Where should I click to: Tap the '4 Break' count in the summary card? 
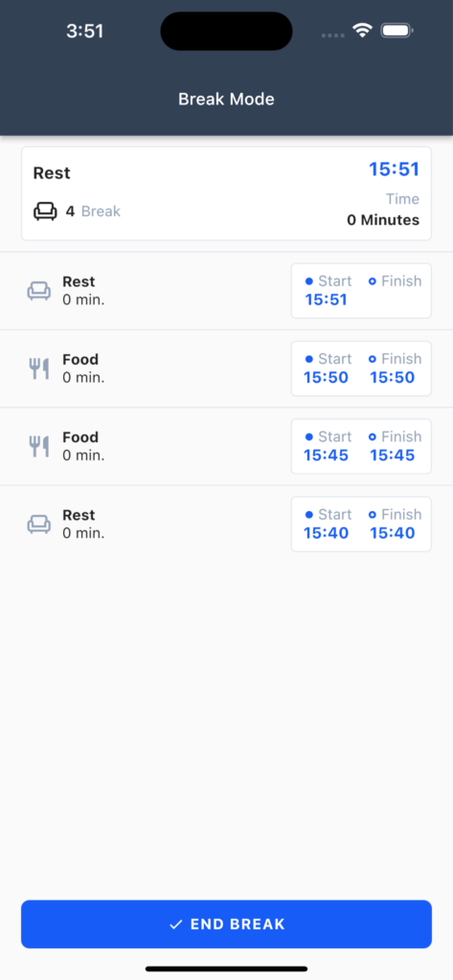[93, 212]
